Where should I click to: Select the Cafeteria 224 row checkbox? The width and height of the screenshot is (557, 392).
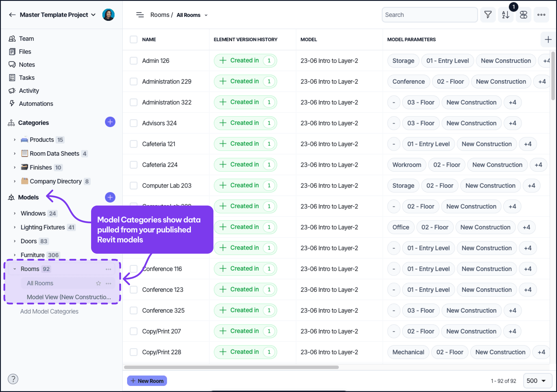click(x=133, y=165)
